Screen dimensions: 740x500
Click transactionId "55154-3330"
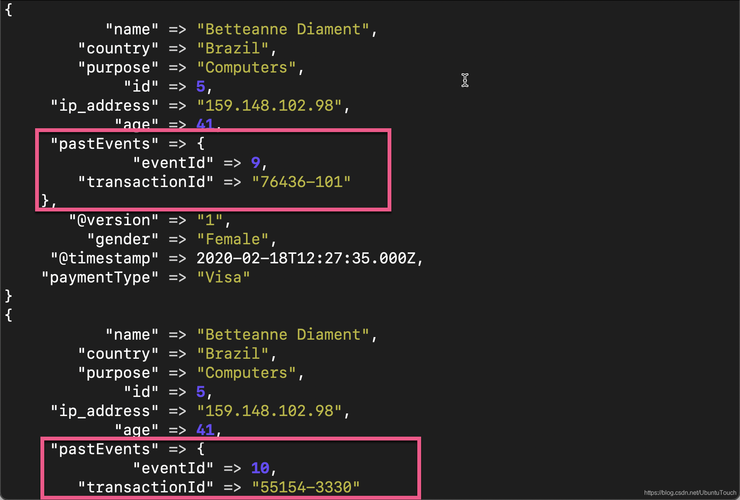pos(306,487)
